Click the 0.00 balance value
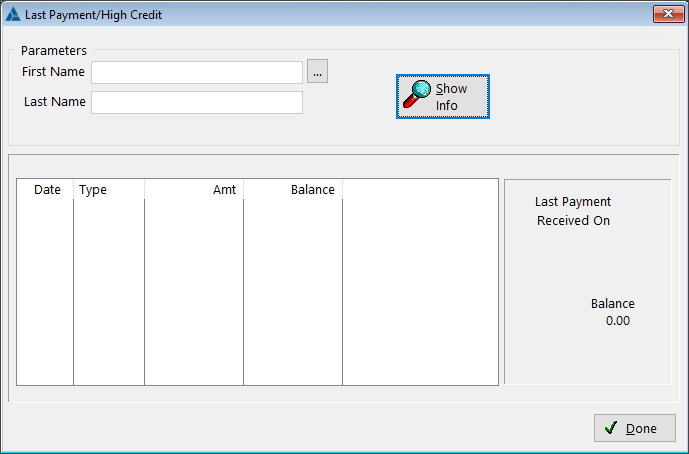Image resolution: width=689 pixels, height=454 pixels. pos(618,321)
